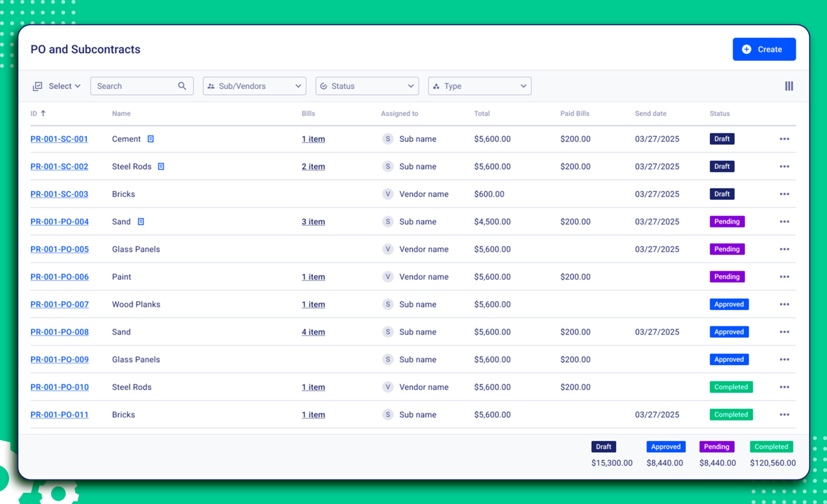
Task: Click the column layout icon
Action: click(789, 86)
